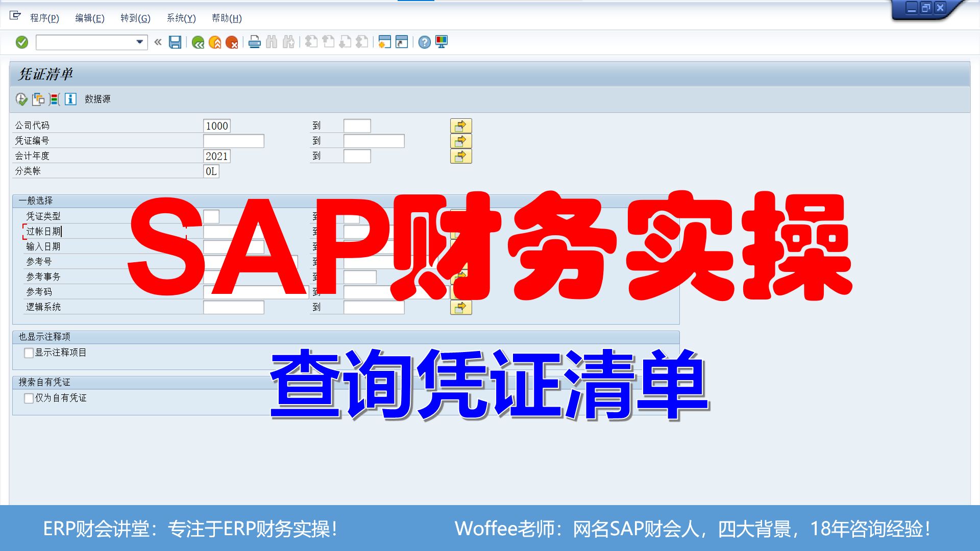Image resolution: width=980 pixels, height=551 pixels.
Task: Click the 参考码 field label
Action: click(39, 292)
